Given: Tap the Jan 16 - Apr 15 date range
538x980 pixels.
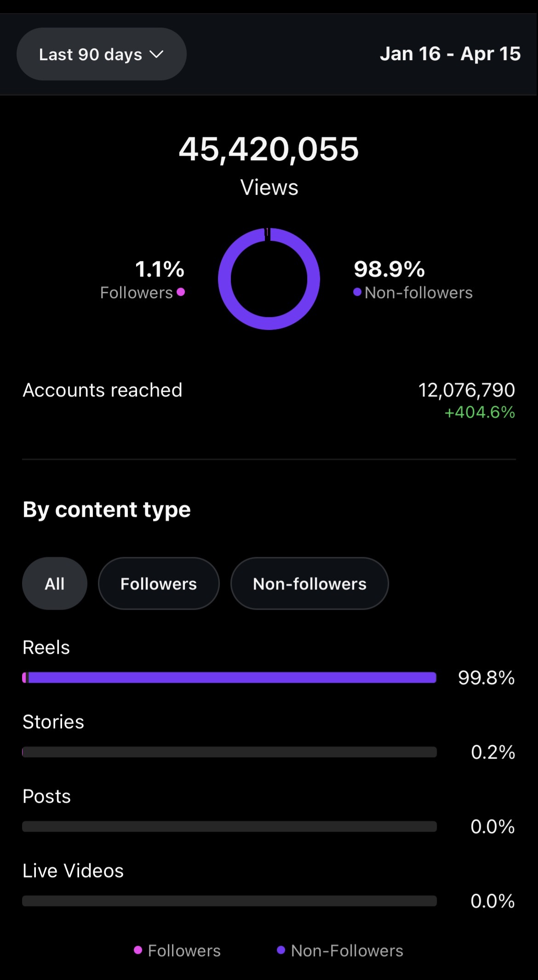Looking at the screenshot, I should (450, 54).
